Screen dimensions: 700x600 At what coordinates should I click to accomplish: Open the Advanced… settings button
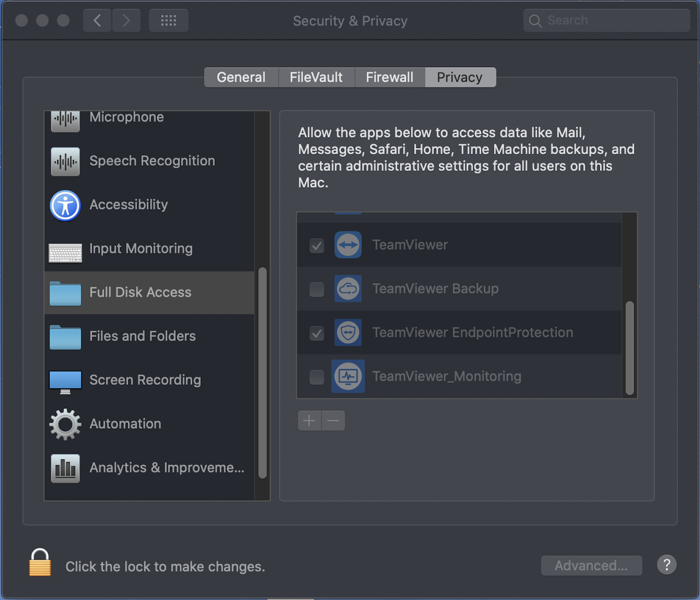coord(591,566)
